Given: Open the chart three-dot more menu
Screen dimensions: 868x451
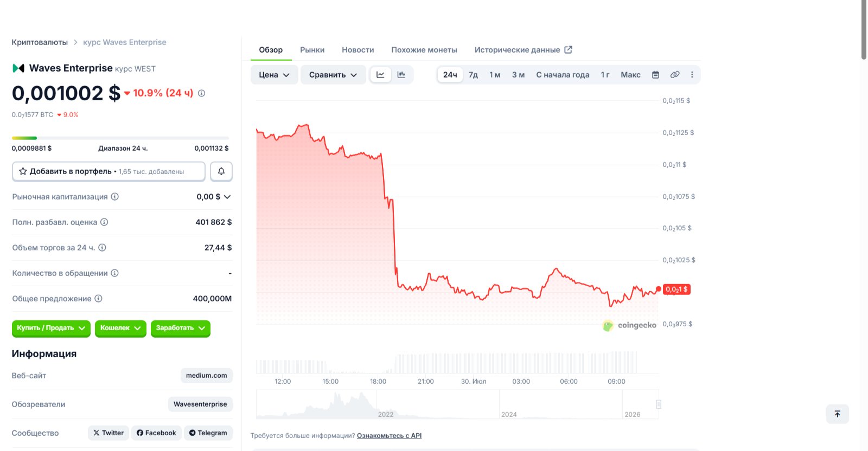Looking at the screenshot, I should (x=692, y=75).
